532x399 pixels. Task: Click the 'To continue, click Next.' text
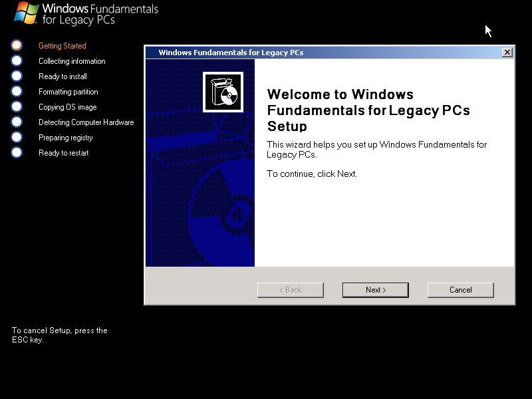pyautogui.click(x=312, y=174)
